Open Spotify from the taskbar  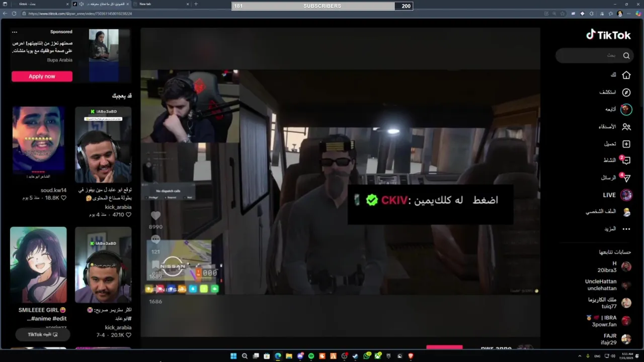tap(311, 356)
